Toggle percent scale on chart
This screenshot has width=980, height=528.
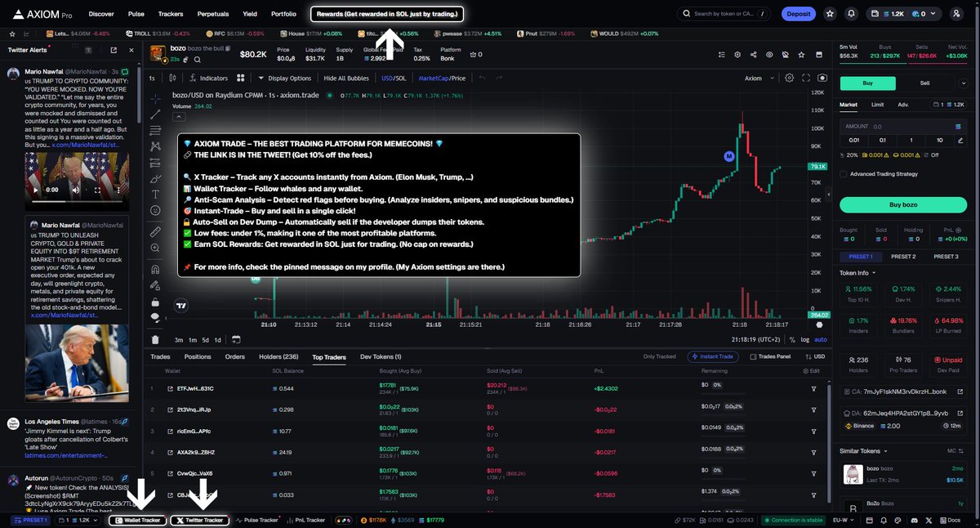coord(793,339)
